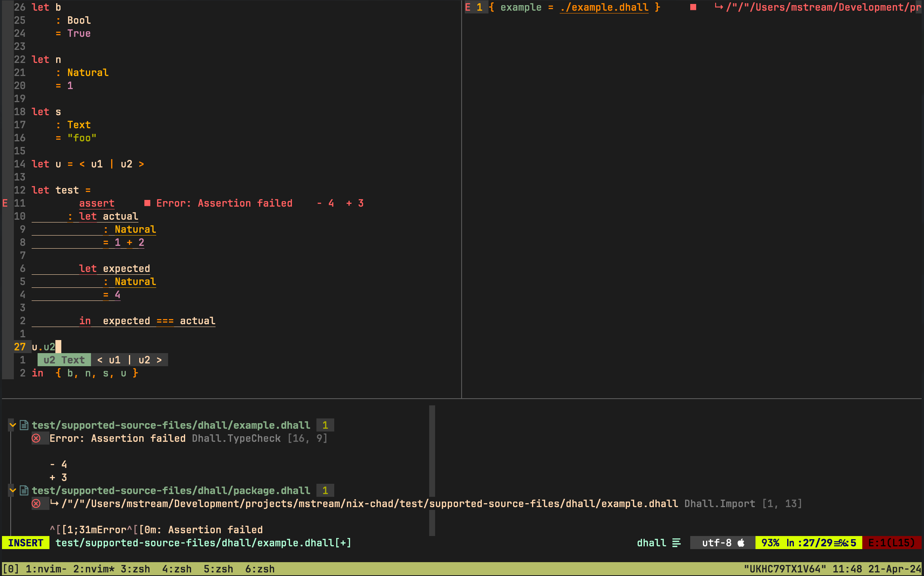Click the 'let u = < u1 | u2 >' line

click(x=88, y=164)
